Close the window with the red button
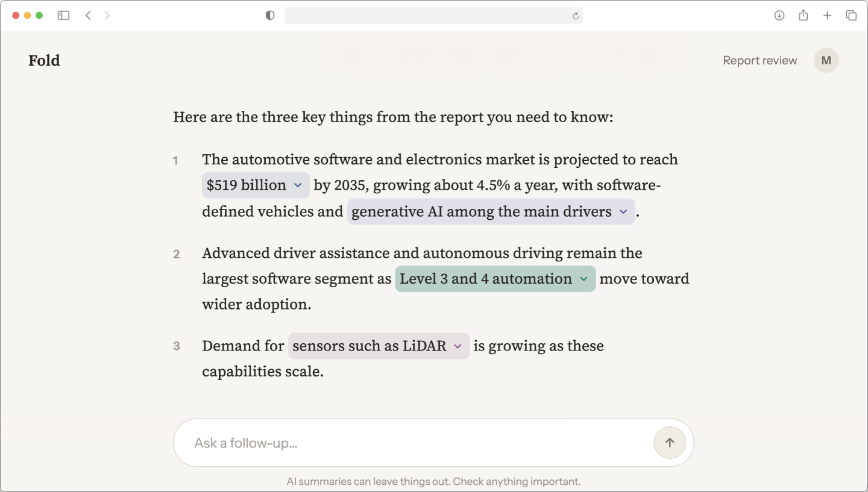Screen dimensions: 868x492 (x=16, y=16)
